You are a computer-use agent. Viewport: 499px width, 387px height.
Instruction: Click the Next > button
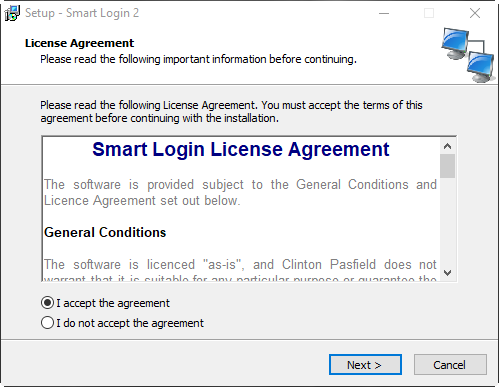[365, 365]
